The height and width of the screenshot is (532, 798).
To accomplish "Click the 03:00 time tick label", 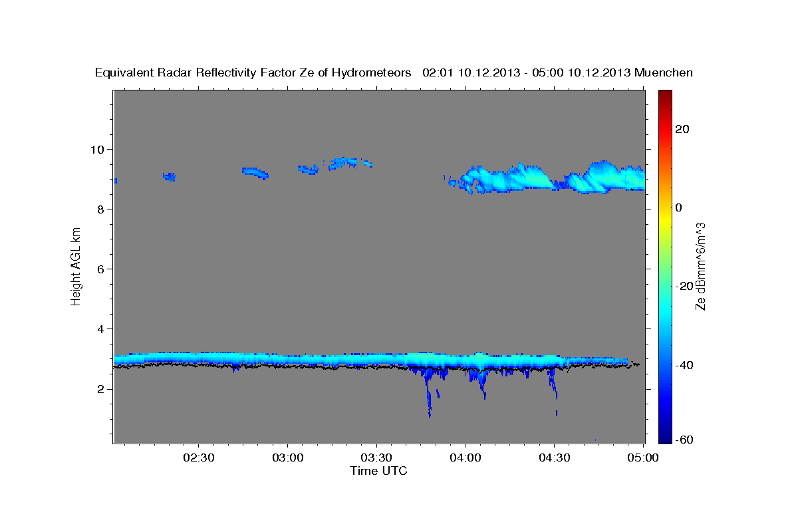I will [288, 458].
